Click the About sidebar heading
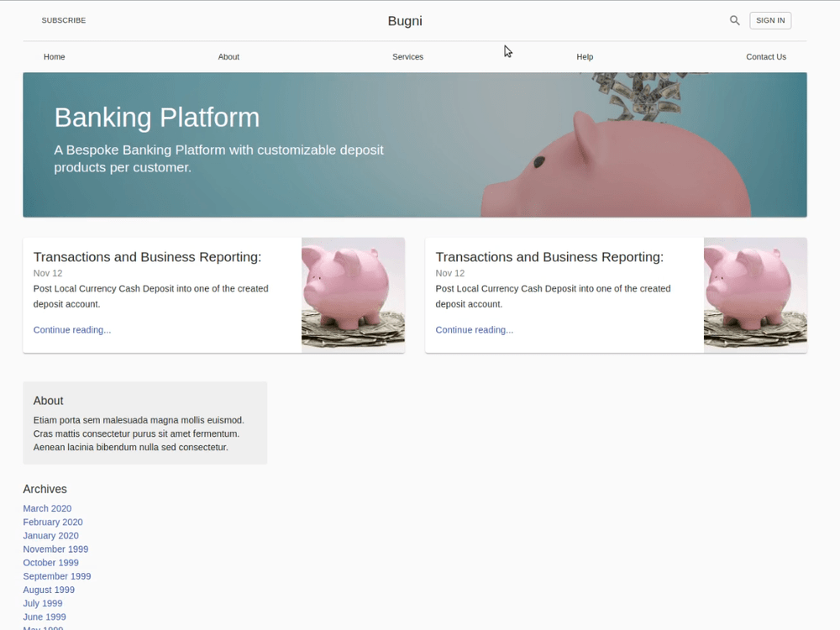840x630 pixels. (x=48, y=401)
